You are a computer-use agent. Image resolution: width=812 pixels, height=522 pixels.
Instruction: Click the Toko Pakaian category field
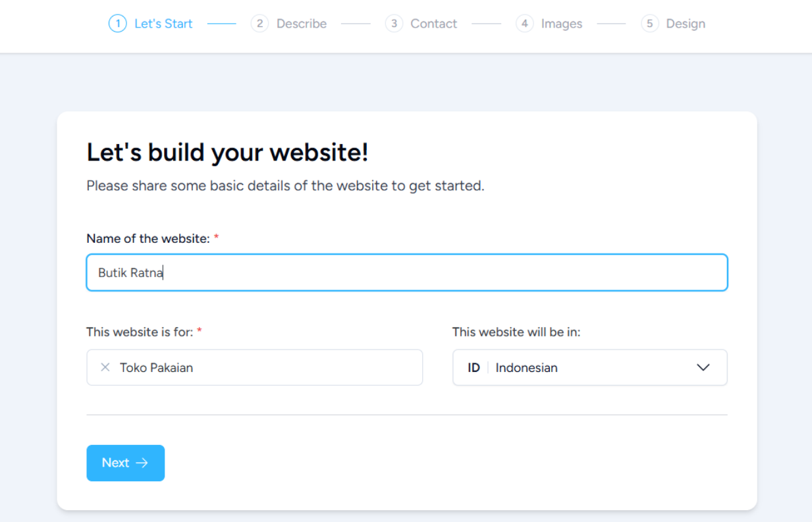pyautogui.click(x=263, y=367)
